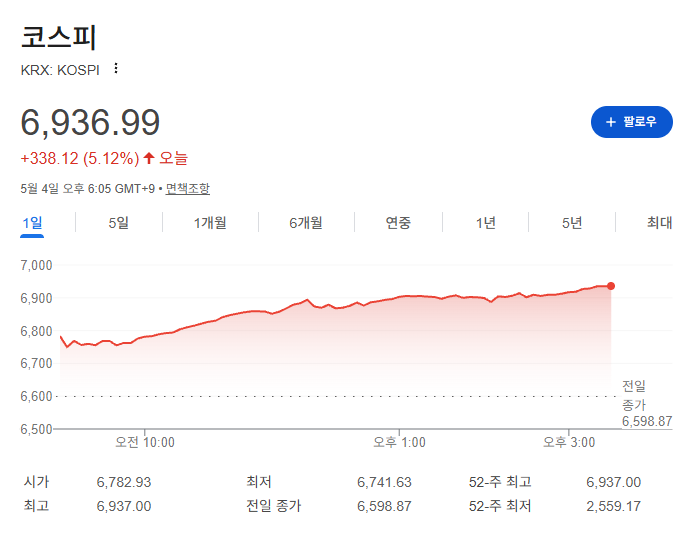Click the 전일 종가 table value 6,598.87
Image resolution: width=692 pixels, height=552 pixels.
coord(384,506)
